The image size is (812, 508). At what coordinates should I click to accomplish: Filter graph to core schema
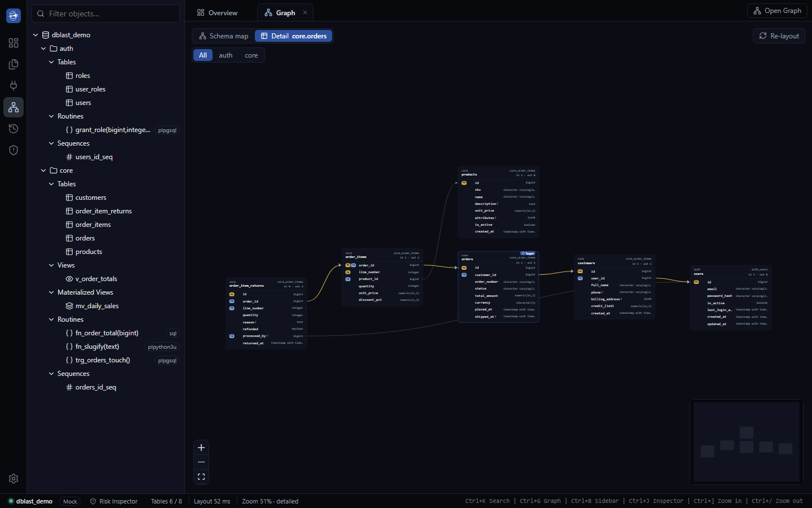pos(251,55)
